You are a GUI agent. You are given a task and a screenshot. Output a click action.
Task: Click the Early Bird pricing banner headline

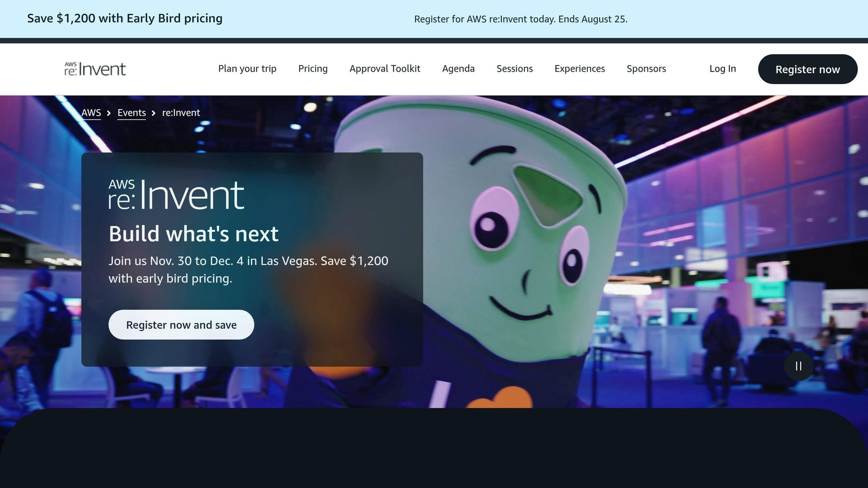[125, 18]
